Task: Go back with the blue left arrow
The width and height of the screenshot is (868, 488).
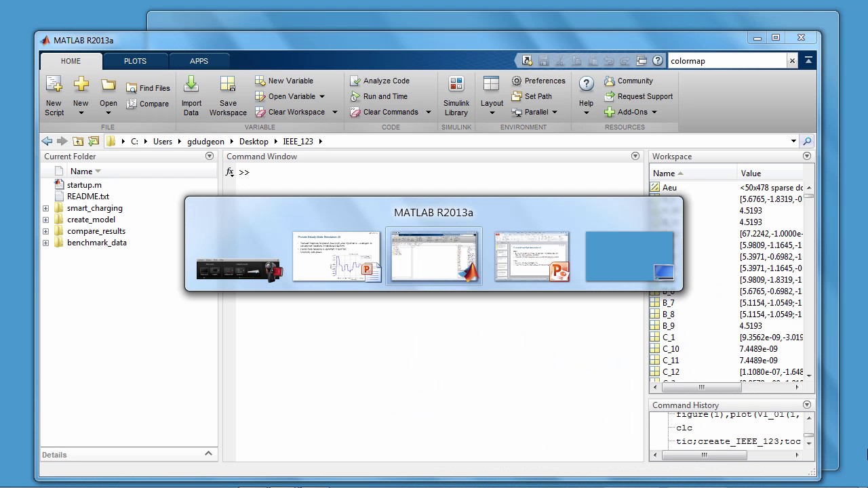Action: click(x=47, y=141)
